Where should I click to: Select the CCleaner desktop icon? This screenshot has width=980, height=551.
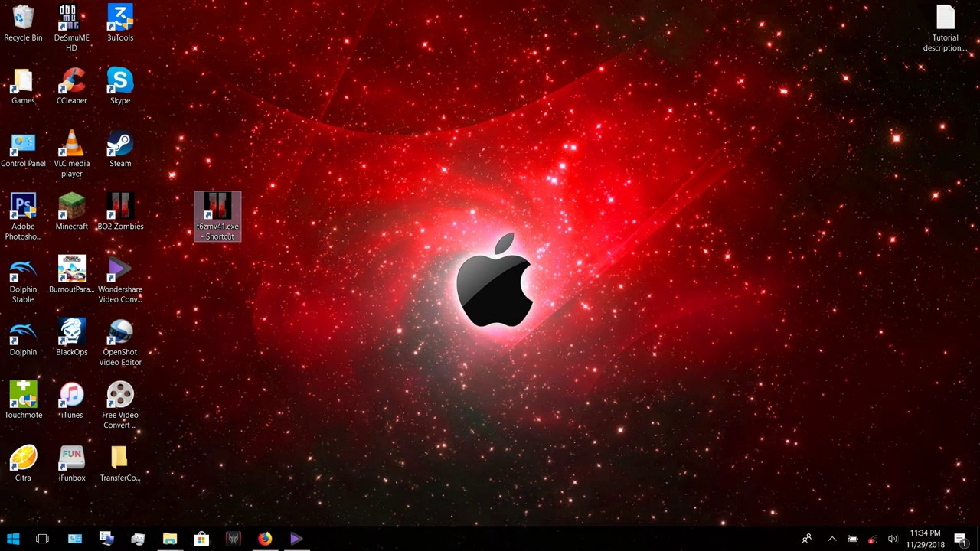coord(71,86)
